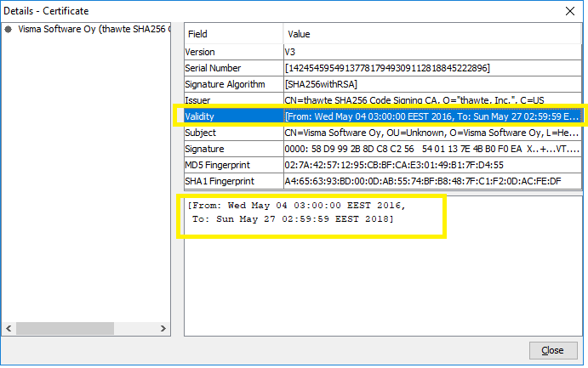Select the Subject field row
This screenshot has width=588, height=368.
(383, 133)
